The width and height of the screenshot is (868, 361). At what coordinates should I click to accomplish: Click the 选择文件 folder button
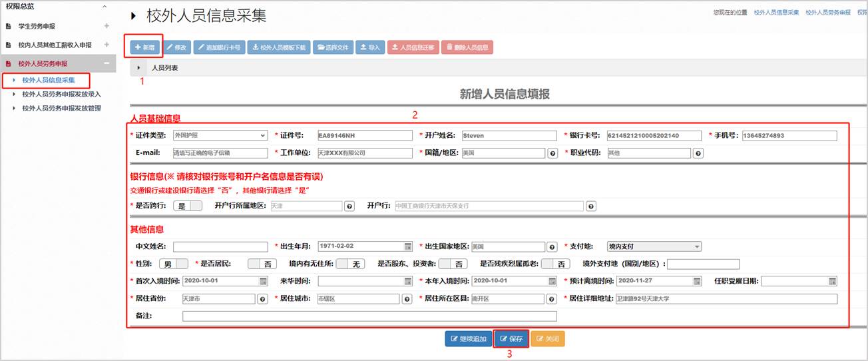pyautogui.click(x=333, y=47)
